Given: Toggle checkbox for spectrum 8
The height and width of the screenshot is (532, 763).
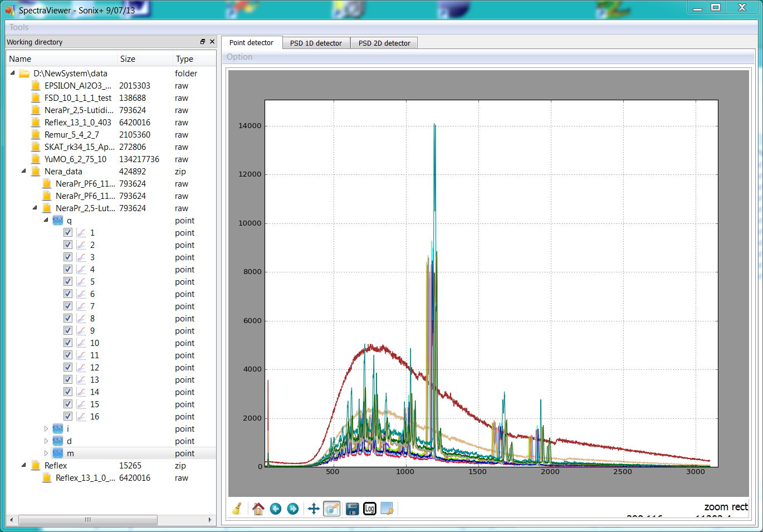Looking at the screenshot, I should point(68,319).
